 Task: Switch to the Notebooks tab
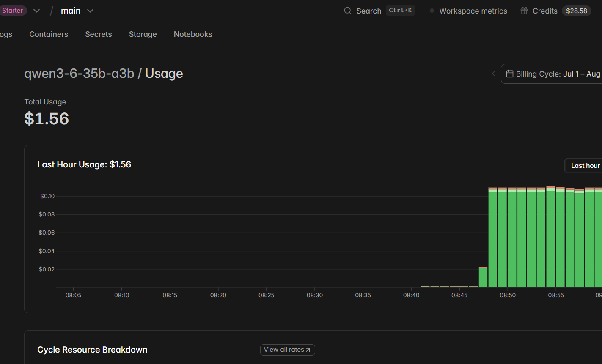tap(193, 34)
